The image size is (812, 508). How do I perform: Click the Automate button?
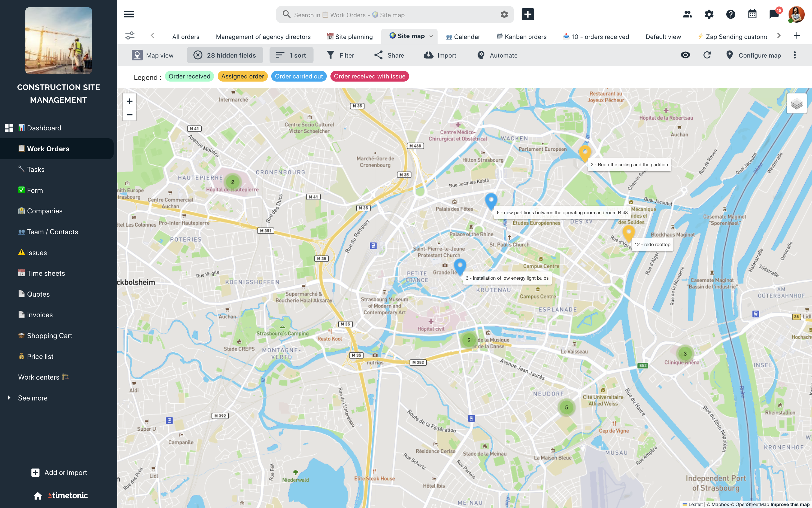[497, 55]
